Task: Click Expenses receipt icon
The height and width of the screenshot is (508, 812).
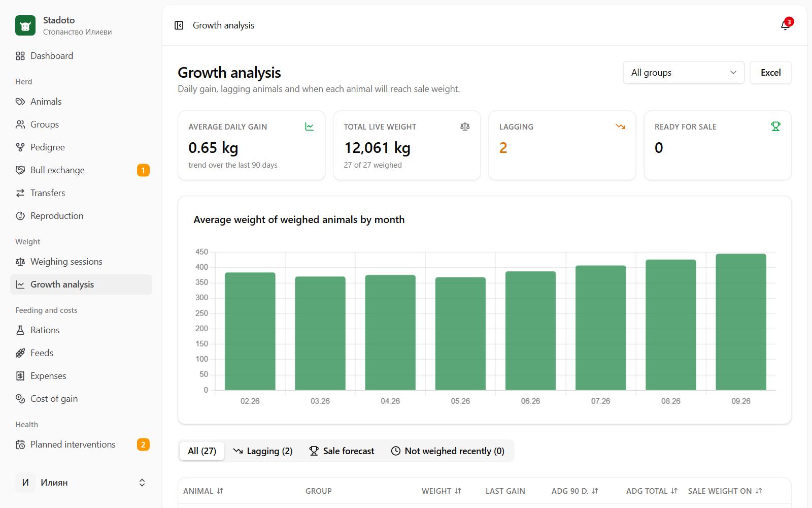Action: point(20,376)
